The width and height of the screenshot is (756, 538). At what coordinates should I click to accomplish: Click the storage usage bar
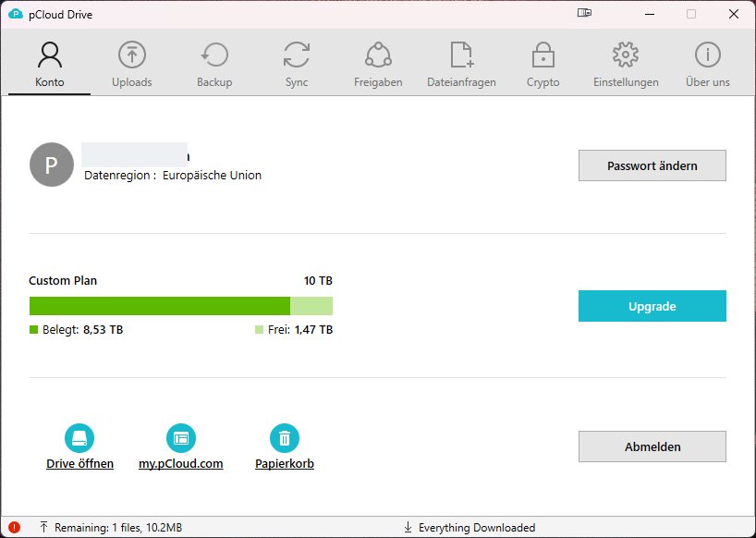coord(181,306)
